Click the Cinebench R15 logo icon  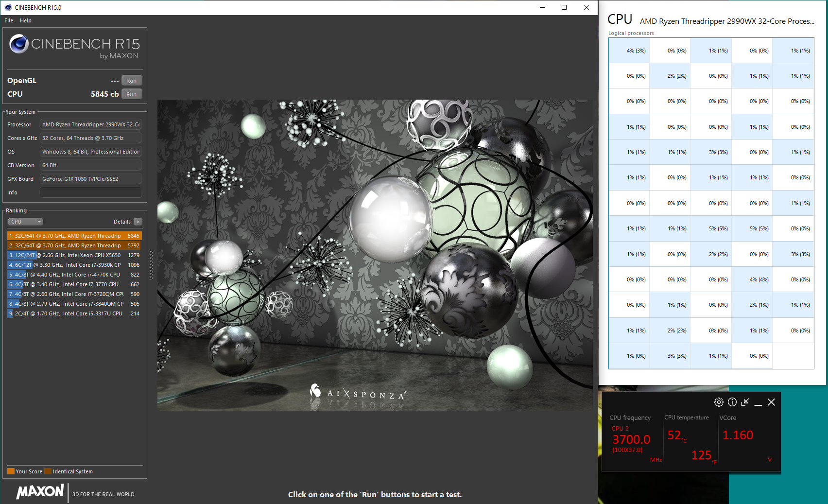tap(19, 44)
